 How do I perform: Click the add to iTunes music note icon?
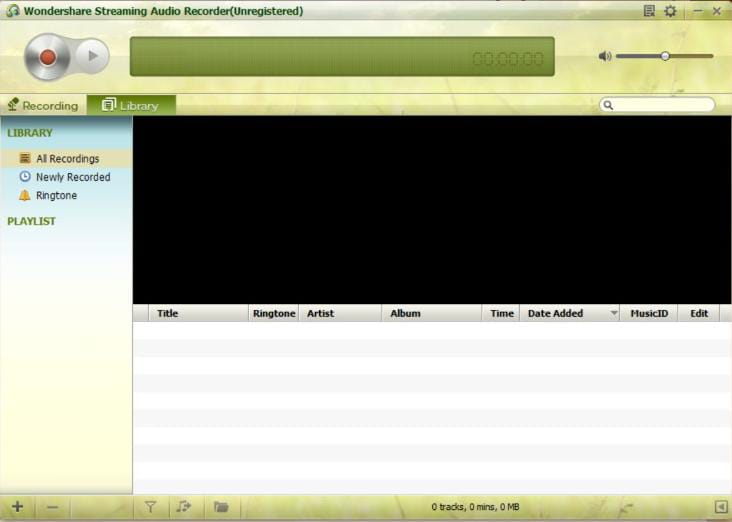coord(184,507)
